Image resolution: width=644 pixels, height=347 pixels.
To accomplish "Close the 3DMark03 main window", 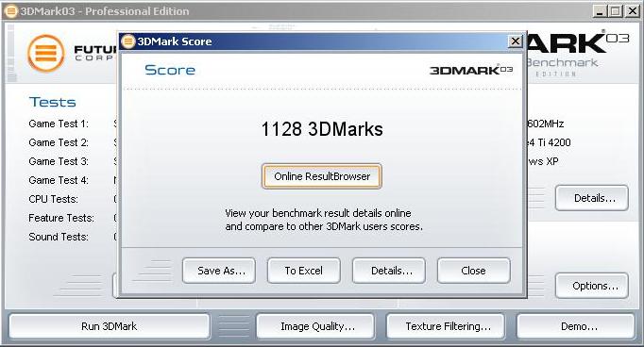I will coord(632,11).
